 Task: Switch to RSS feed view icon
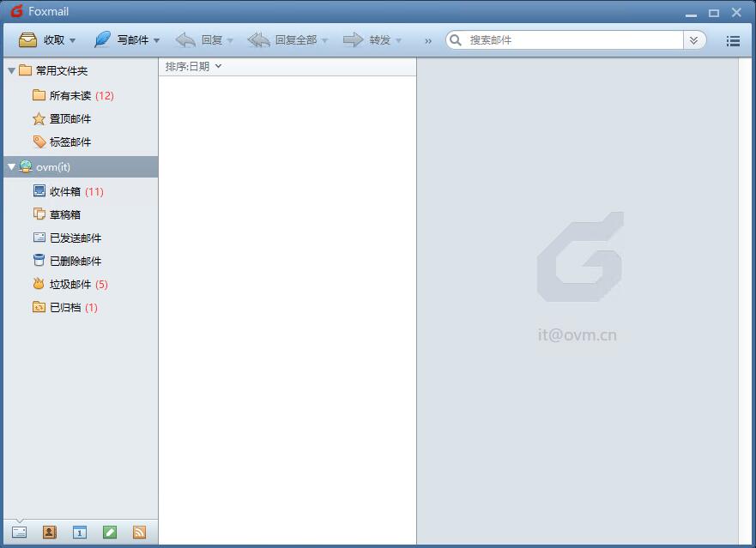click(x=139, y=532)
